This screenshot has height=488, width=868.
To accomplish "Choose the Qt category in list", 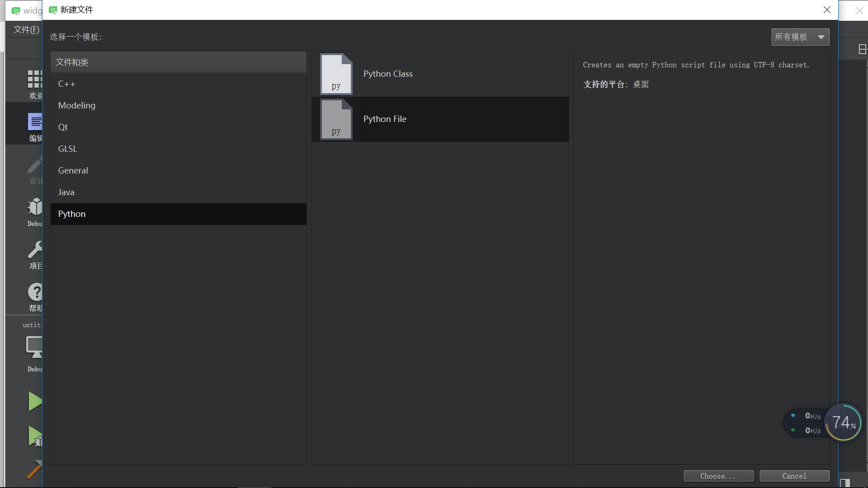I will [x=63, y=127].
